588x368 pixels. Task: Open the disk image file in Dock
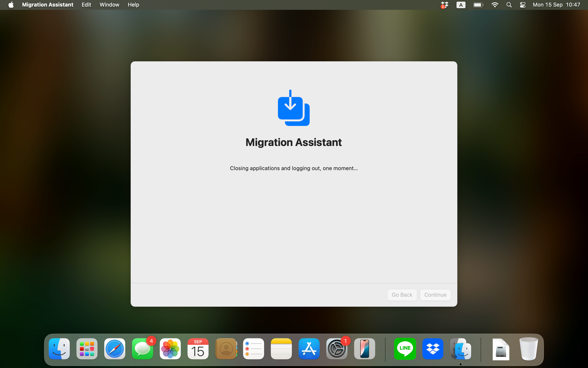coord(501,349)
